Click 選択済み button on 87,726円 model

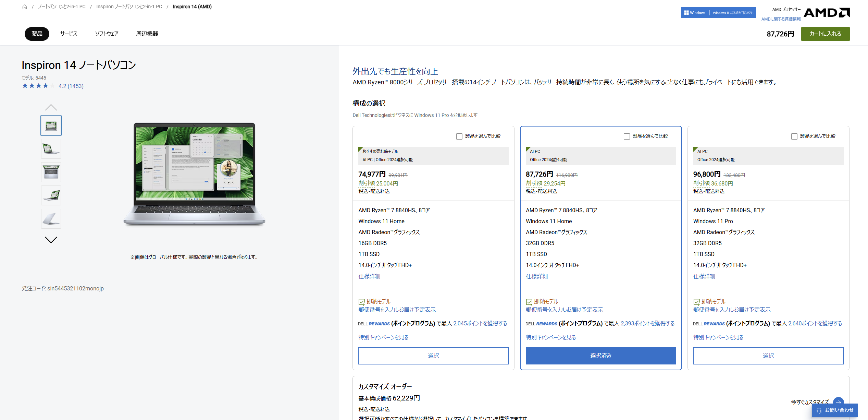601,356
